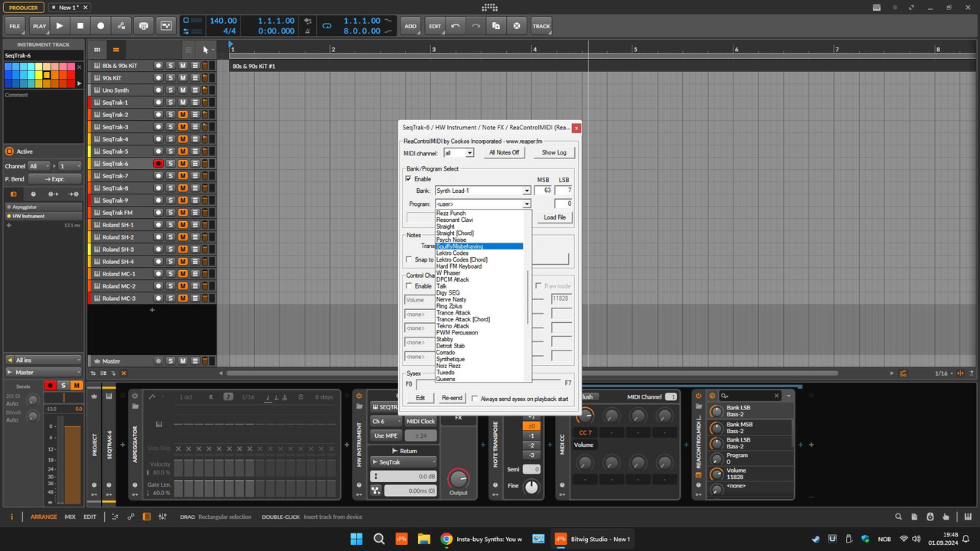Check the Snap to checkbox in Notes section

click(x=408, y=259)
